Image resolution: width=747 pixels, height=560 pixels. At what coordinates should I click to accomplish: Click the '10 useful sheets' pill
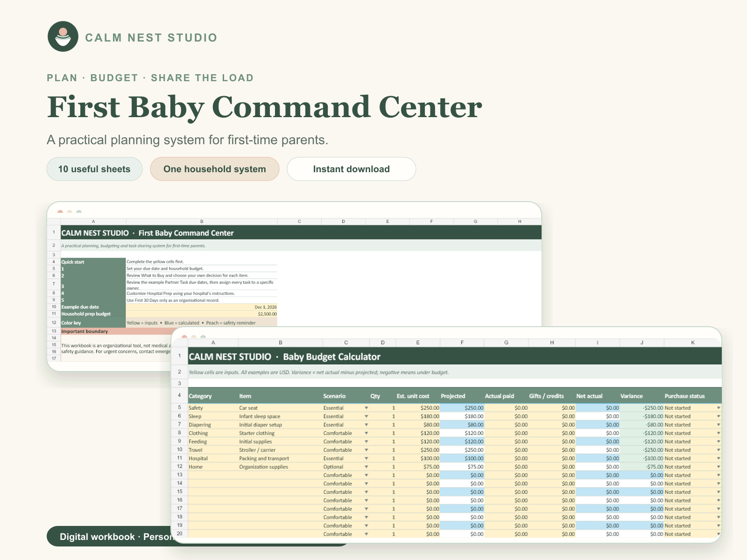(94, 169)
